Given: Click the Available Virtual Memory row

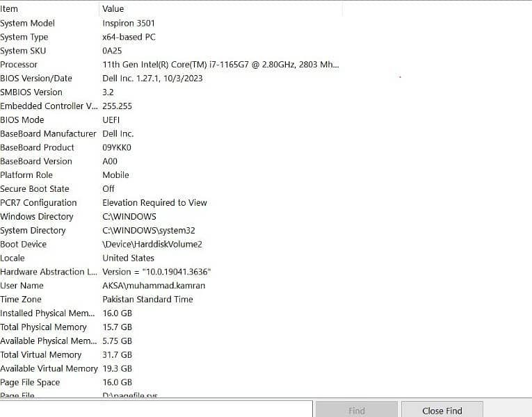Looking at the screenshot, I should tap(49, 368).
